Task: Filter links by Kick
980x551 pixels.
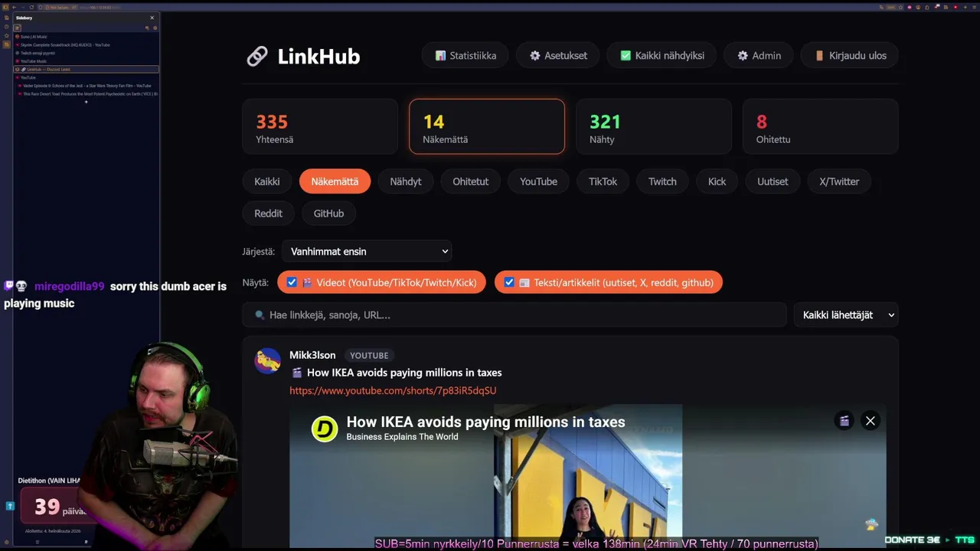Action: 717,181
